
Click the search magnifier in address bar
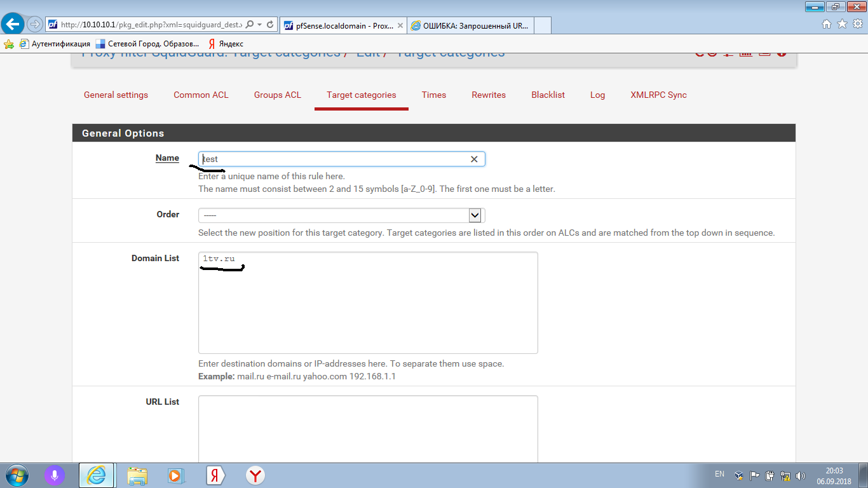pos(249,25)
